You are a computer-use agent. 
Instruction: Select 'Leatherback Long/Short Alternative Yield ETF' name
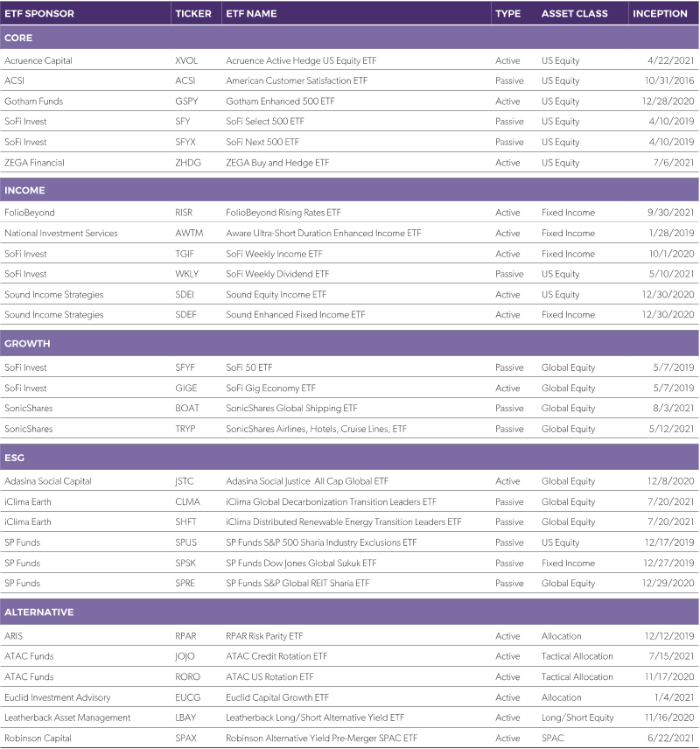click(315, 717)
